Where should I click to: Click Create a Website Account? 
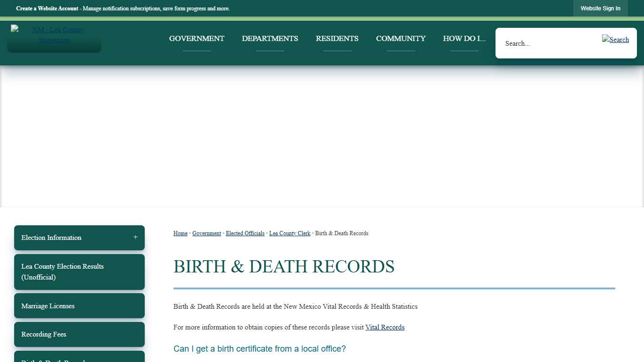tap(47, 8)
